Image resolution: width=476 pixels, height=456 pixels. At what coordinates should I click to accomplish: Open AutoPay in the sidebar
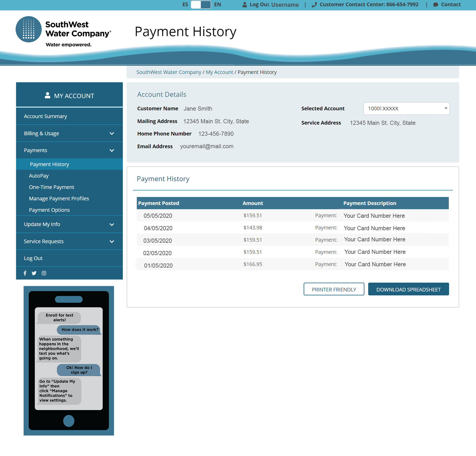point(39,176)
